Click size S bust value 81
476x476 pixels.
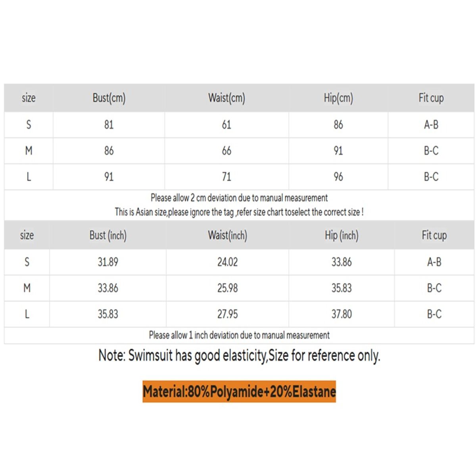[109, 125]
